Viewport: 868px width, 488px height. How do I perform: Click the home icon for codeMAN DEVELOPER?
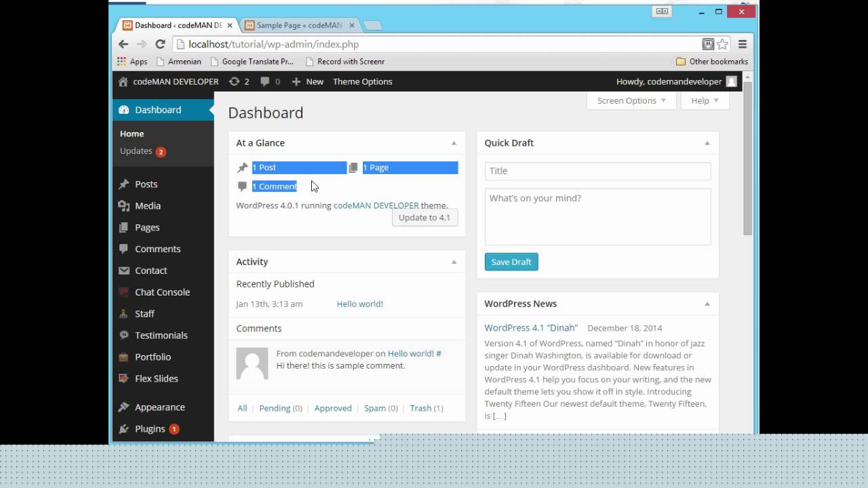pos(123,81)
